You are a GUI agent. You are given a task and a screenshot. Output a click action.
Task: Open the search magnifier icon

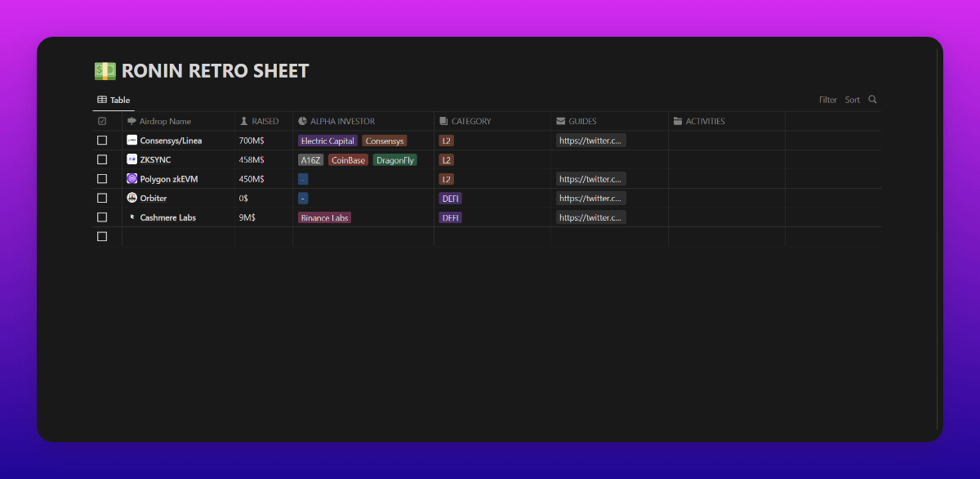(x=872, y=100)
